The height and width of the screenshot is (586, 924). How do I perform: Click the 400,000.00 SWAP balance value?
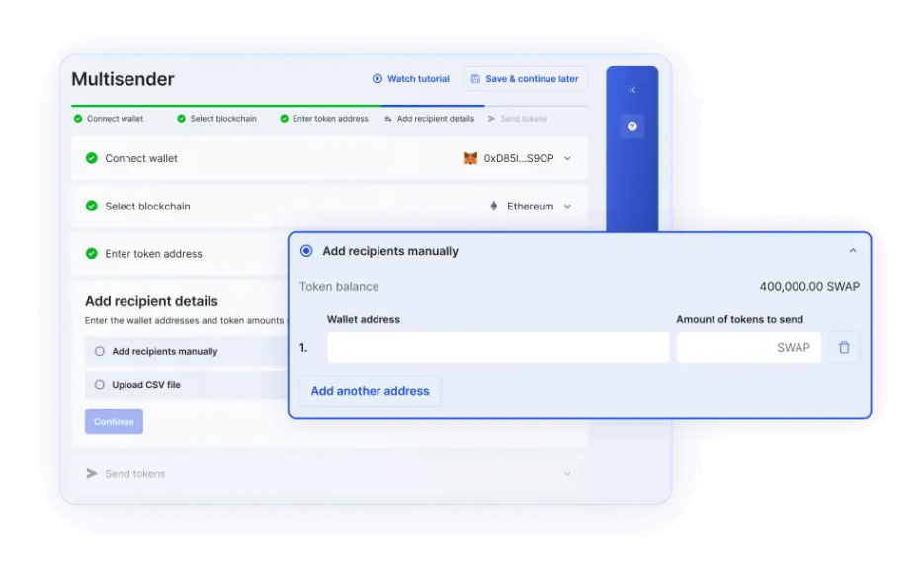pyautogui.click(x=809, y=286)
